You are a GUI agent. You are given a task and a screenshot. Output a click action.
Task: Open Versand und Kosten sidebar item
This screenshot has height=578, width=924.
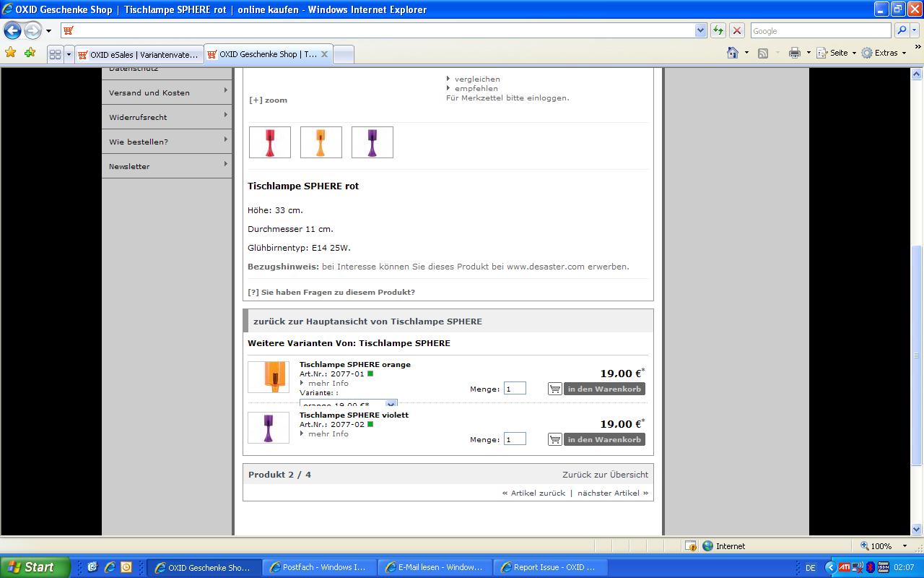coord(149,92)
